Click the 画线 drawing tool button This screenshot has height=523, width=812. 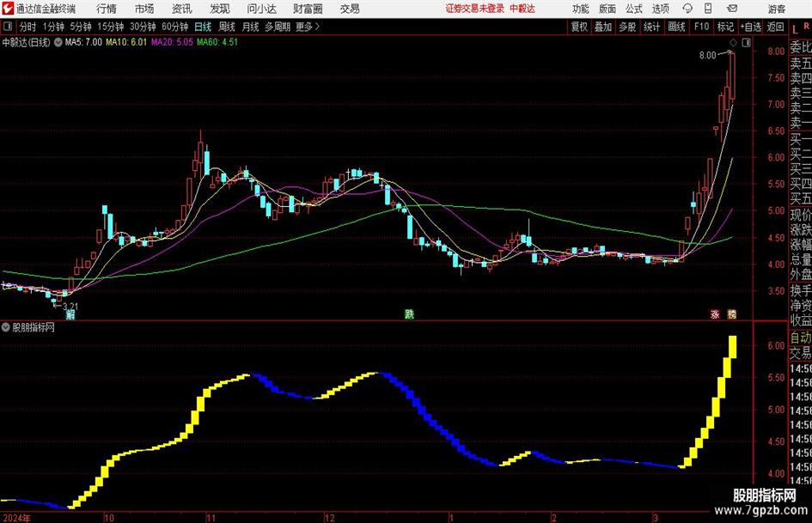pyautogui.click(x=676, y=27)
